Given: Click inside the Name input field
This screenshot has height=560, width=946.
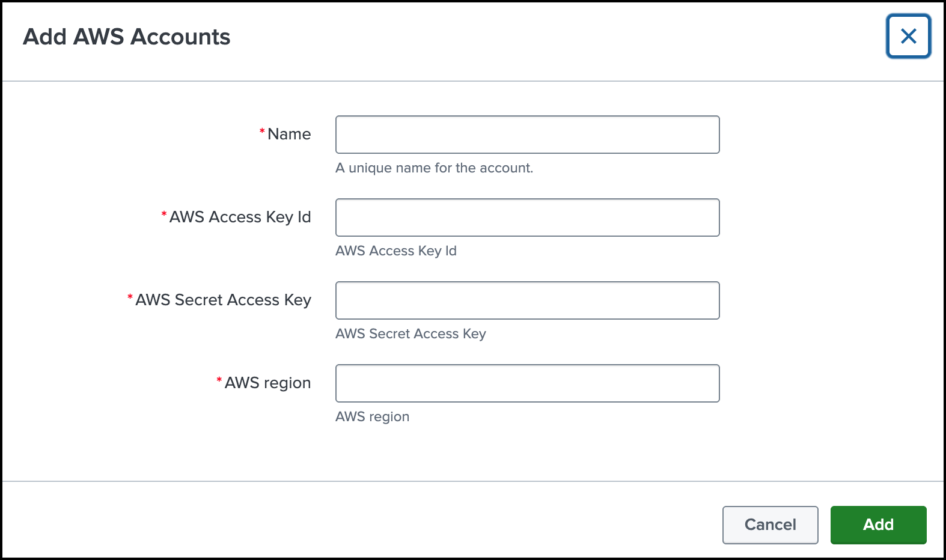Looking at the screenshot, I should 527,135.
